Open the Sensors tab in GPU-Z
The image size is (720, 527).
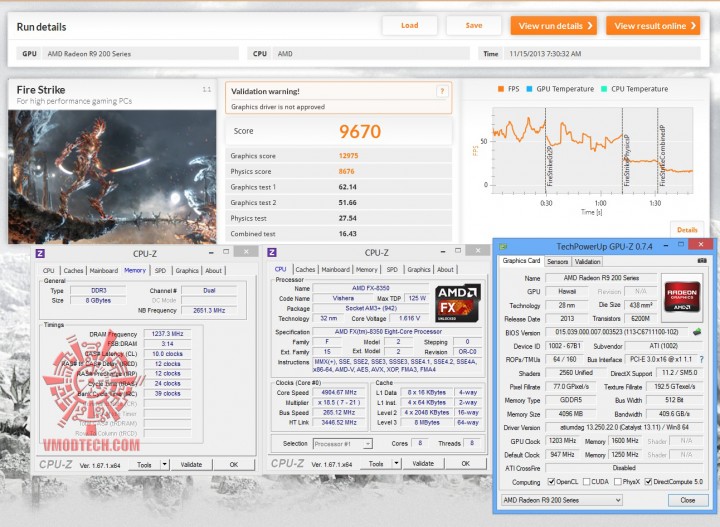(x=557, y=261)
